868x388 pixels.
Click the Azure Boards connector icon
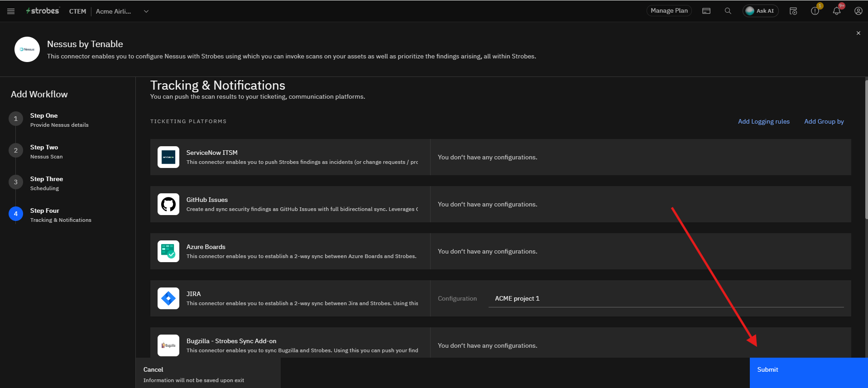coord(168,251)
